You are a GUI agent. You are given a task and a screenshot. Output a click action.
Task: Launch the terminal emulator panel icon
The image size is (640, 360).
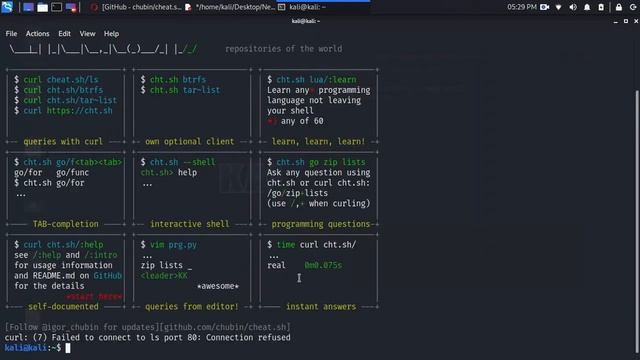pyautogui.click(x=57, y=7)
